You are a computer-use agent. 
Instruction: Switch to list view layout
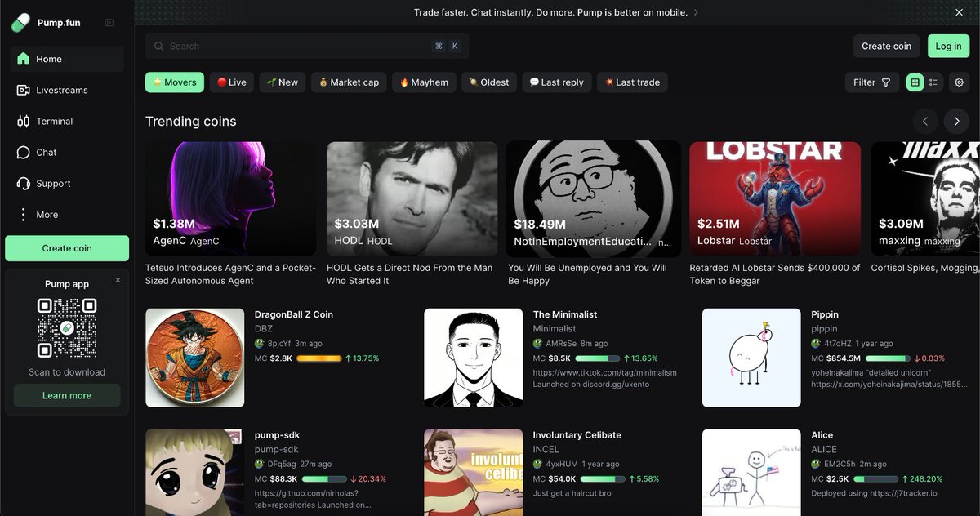click(933, 82)
